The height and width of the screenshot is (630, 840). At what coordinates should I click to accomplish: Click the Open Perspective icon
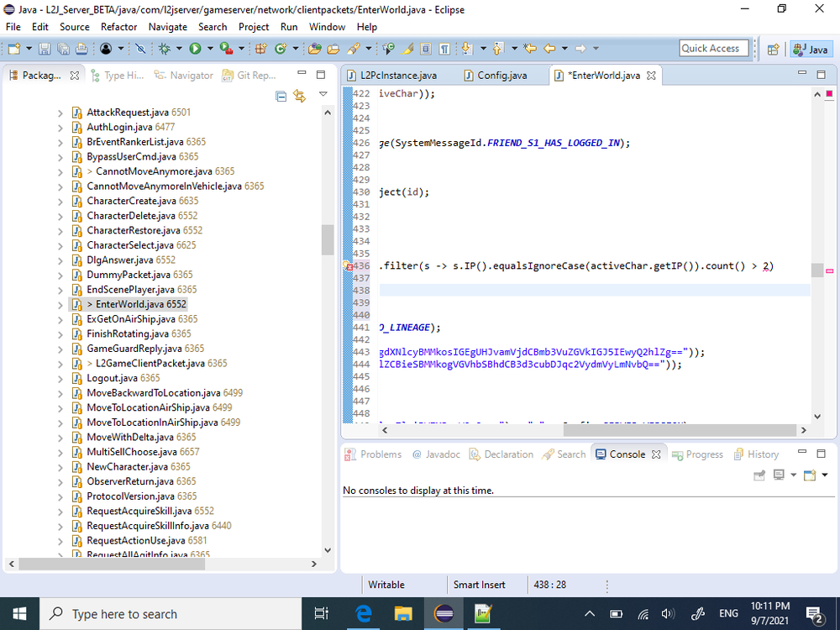click(773, 49)
